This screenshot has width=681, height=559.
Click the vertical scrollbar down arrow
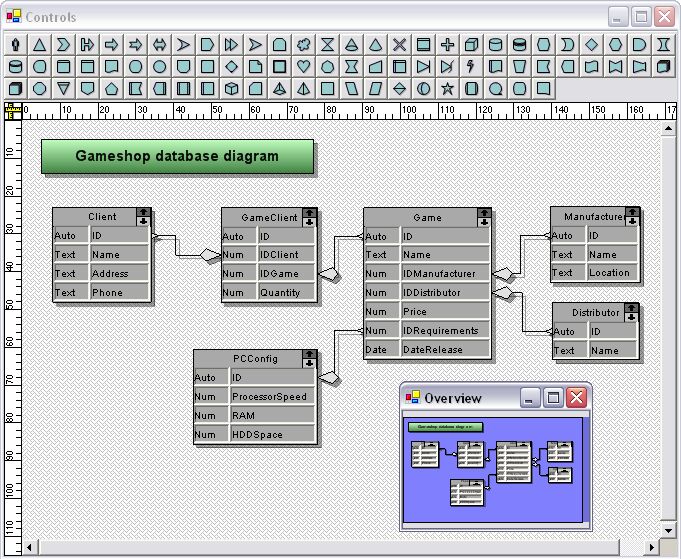click(668, 530)
